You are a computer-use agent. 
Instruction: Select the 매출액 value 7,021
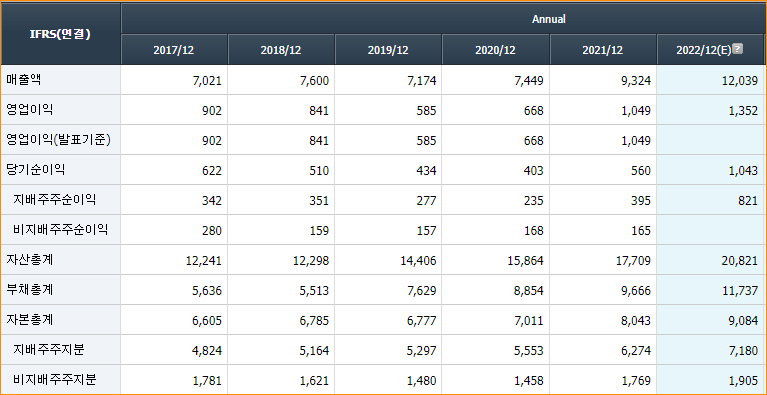tap(207, 81)
